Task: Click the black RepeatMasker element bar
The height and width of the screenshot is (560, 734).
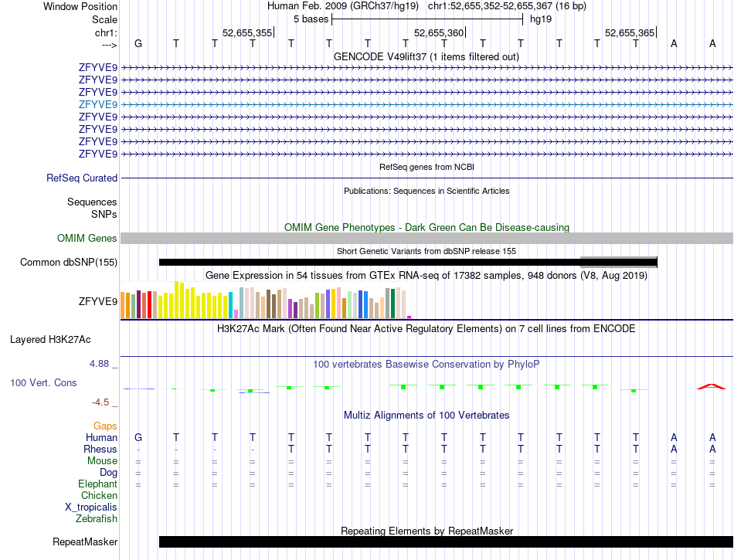Action: (445, 542)
